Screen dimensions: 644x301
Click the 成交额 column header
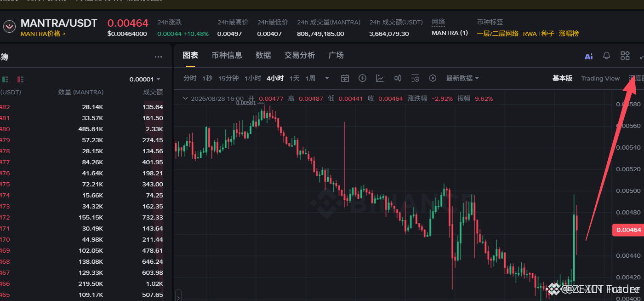[153, 92]
